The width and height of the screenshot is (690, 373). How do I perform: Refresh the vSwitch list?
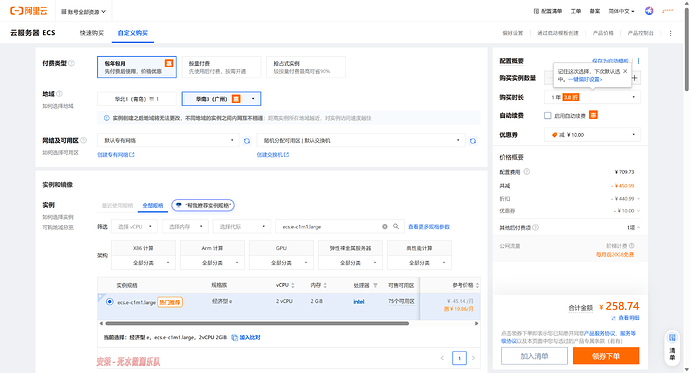473,141
